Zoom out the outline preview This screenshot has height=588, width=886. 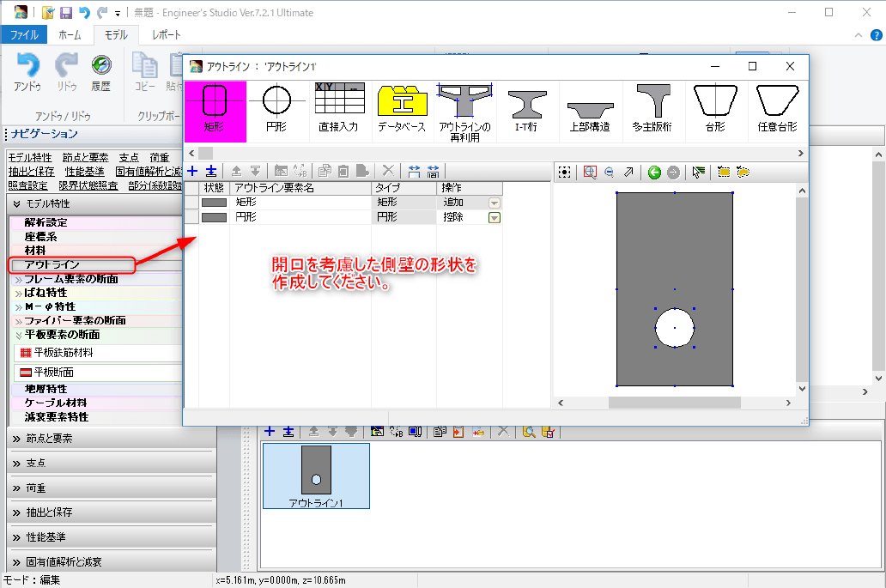(610, 173)
